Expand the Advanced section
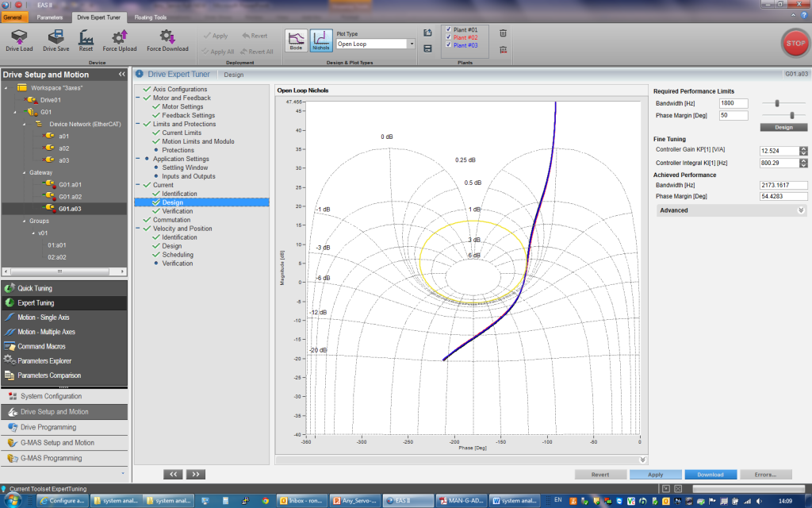 pyautogui.click(x=801, y=210)
